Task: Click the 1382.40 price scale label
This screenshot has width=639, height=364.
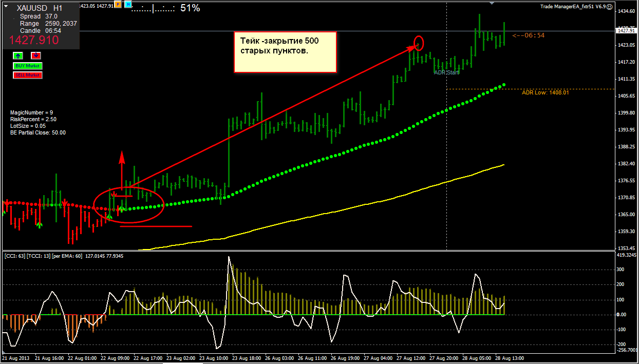Action: (628, 163)
